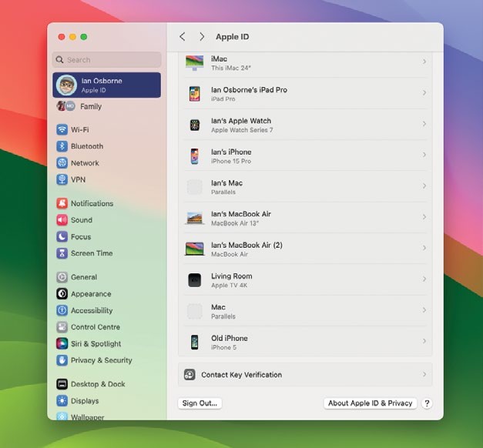483x448 pixels.
Task: Open Wi-Fi settings icon in sidebar
Action: tap(62, 129)
